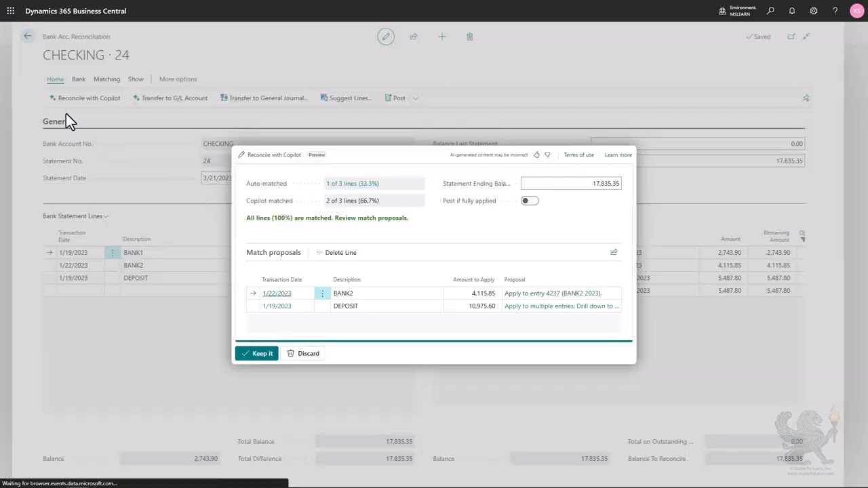The image size is (868, 488).
Task: Select BANK1 statement line description
Action: pos(133,253)
